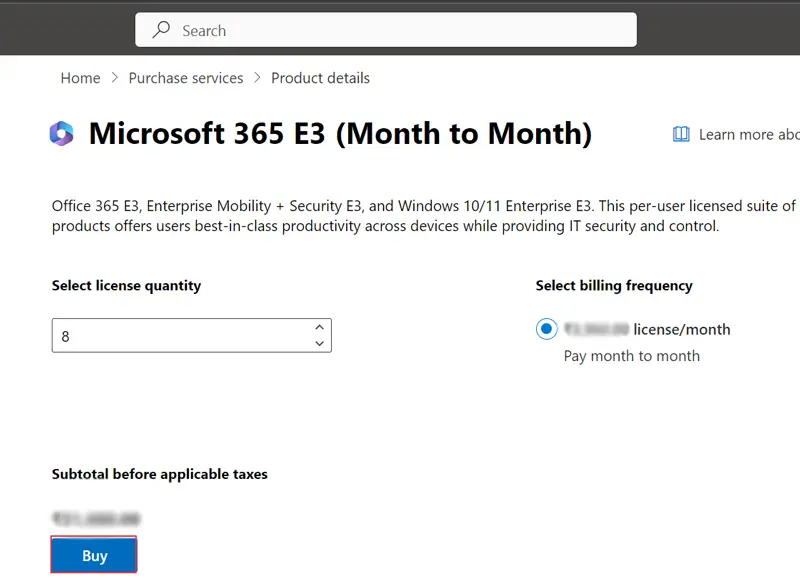800x585 pixels.
Task: Focus the Search text field
Action: pyautogui.click(x=400, y=31)
